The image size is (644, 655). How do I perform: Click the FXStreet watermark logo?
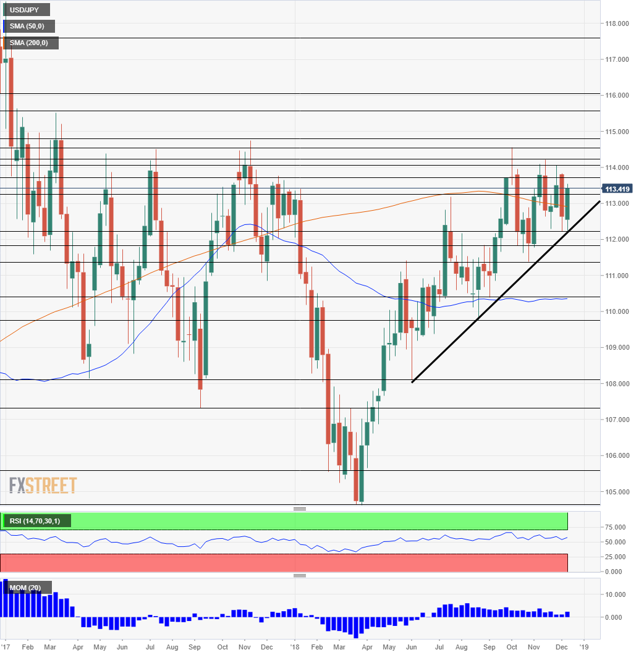click(43, 485)
